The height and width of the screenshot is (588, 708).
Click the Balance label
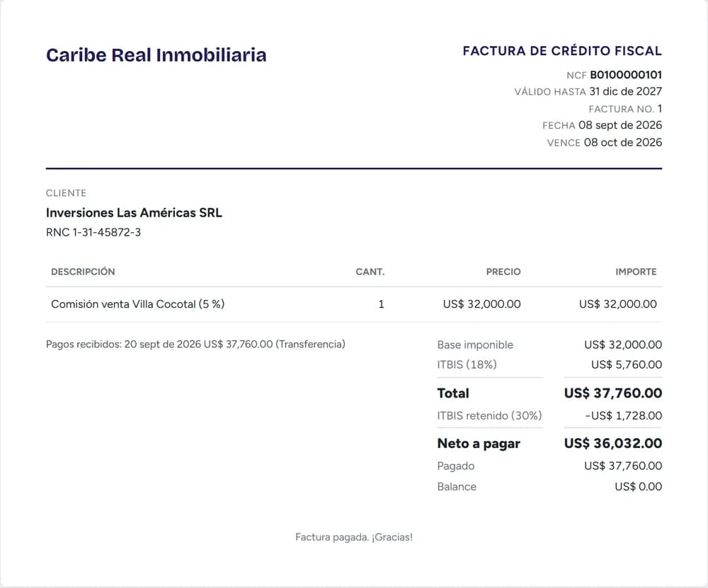(x=457, y=487)
